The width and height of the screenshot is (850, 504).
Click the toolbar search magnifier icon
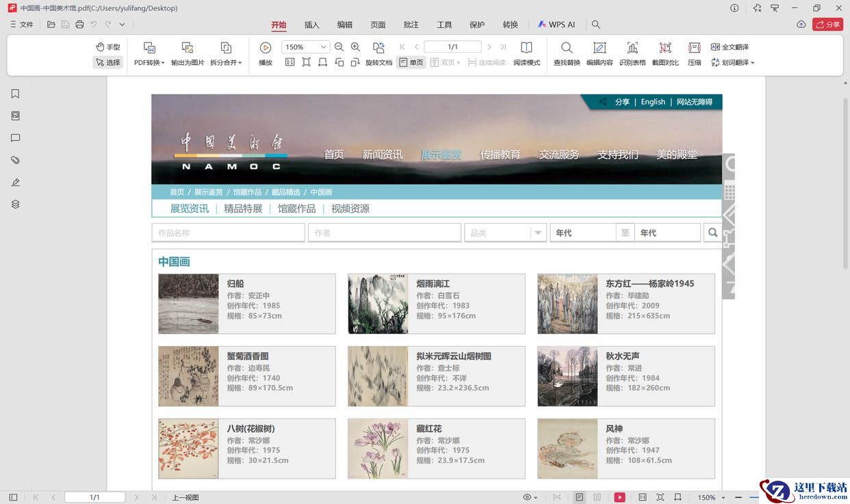pyautogui.click(x=596, y=25)
